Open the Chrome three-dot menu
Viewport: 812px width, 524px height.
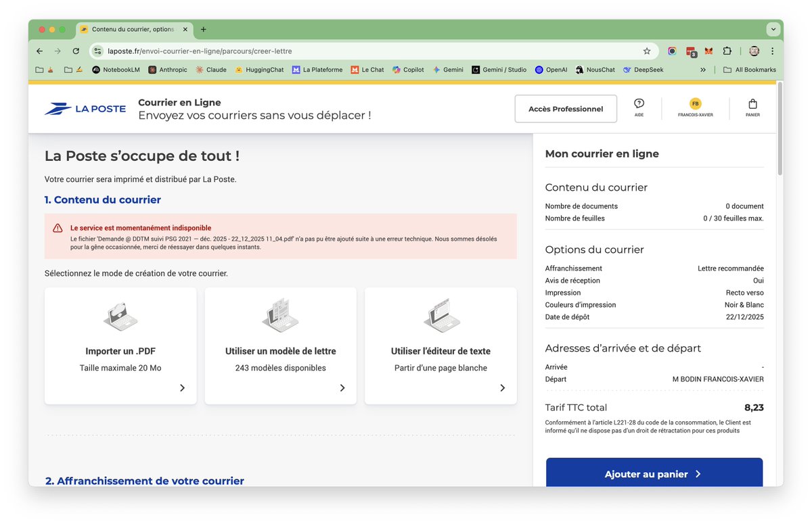(x=772, y=51)
